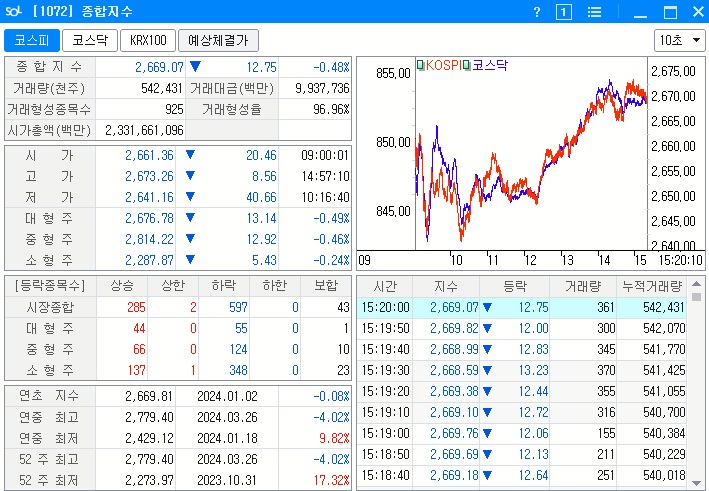
Task: Click the 시장종합 상승 count 285
Action: point(136,307)
